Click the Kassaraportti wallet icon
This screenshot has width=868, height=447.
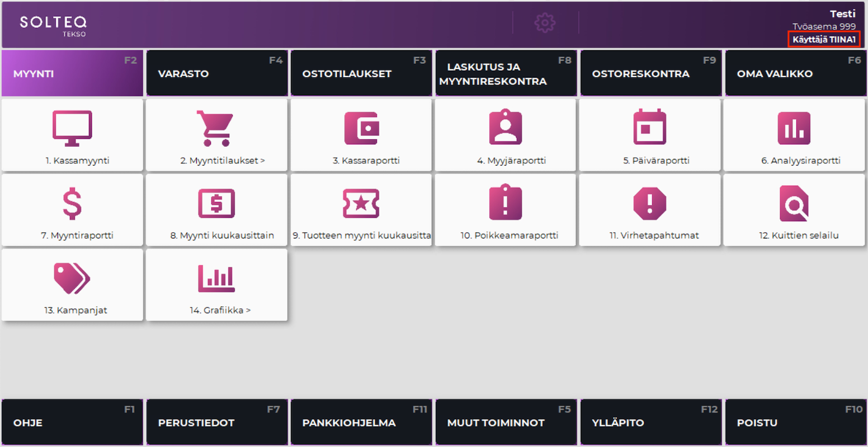pyautogui.click(x=361, y=128)
